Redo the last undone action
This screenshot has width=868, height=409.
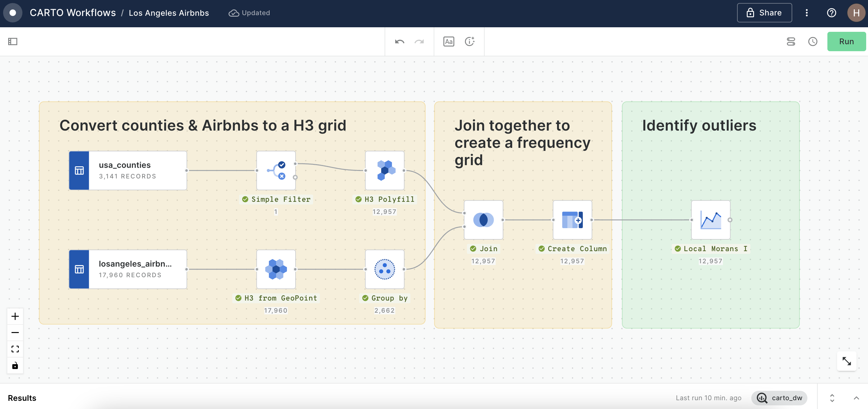click(x=419, y=42)
